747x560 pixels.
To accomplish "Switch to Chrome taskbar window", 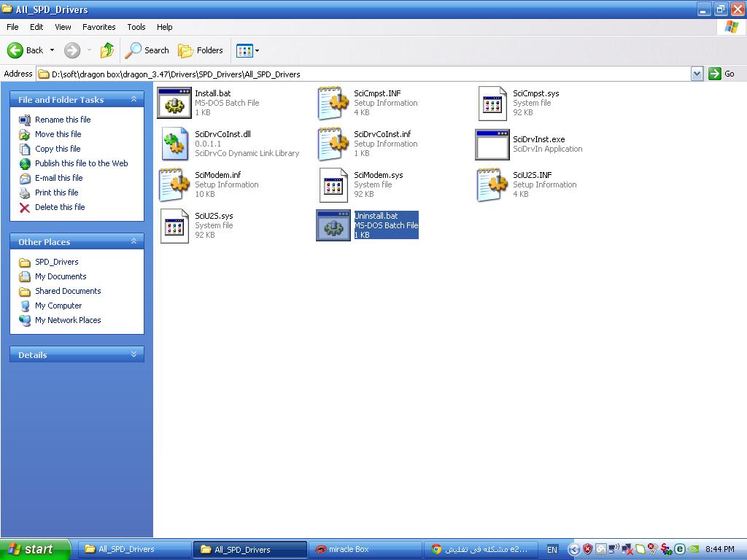I will (481, 549).
